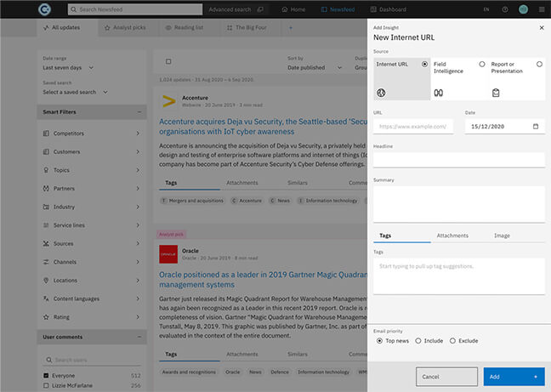551x392 pixels.
Task: Click the Content languages icon
Action: [x=46, y=298]
